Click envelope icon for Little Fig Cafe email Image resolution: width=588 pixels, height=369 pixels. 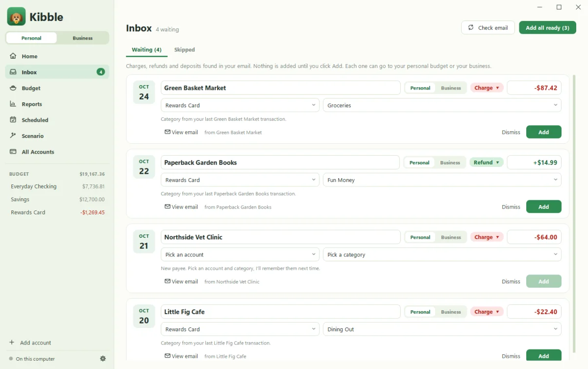pos(168,356)
